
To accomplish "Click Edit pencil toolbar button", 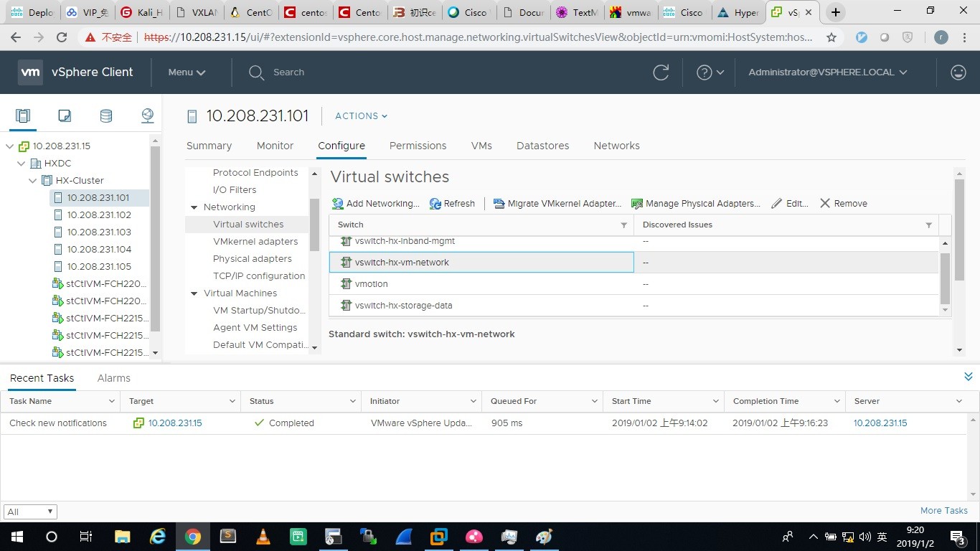I will click(790, 204).
